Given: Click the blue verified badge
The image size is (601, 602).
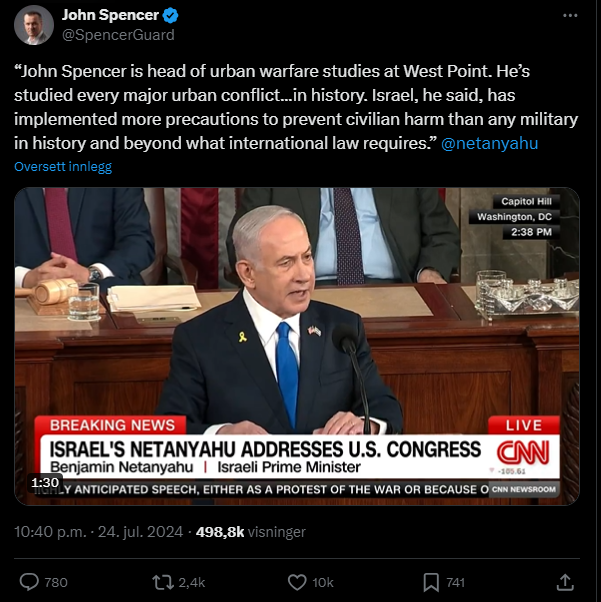Looking at the screenshot, I should pyautogui.click(x=171, y=15).
